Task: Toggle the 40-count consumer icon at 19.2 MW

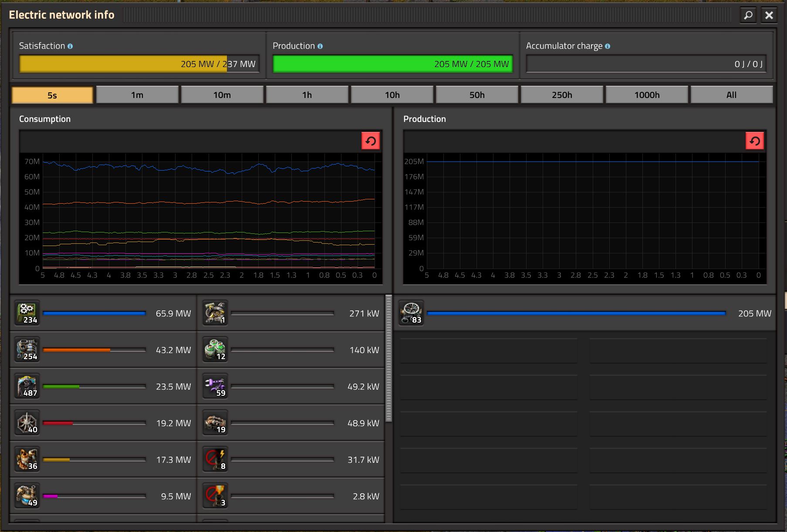Action: pyautogui.click(x=27, y=422)
